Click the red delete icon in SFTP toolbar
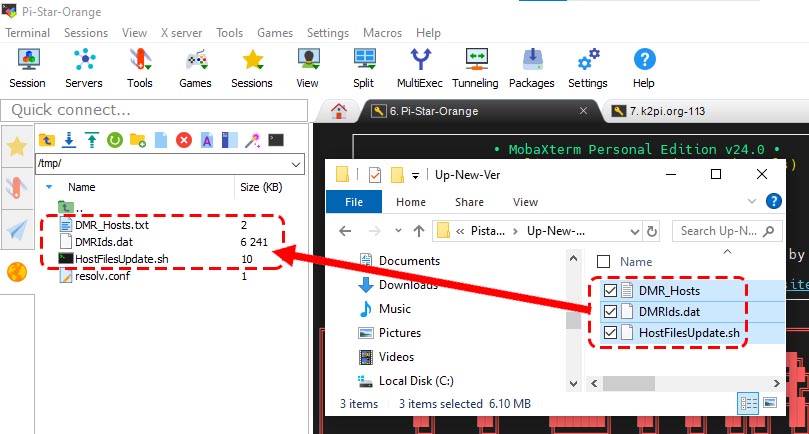This screenshot has height=434, width=809. (184, 139)
